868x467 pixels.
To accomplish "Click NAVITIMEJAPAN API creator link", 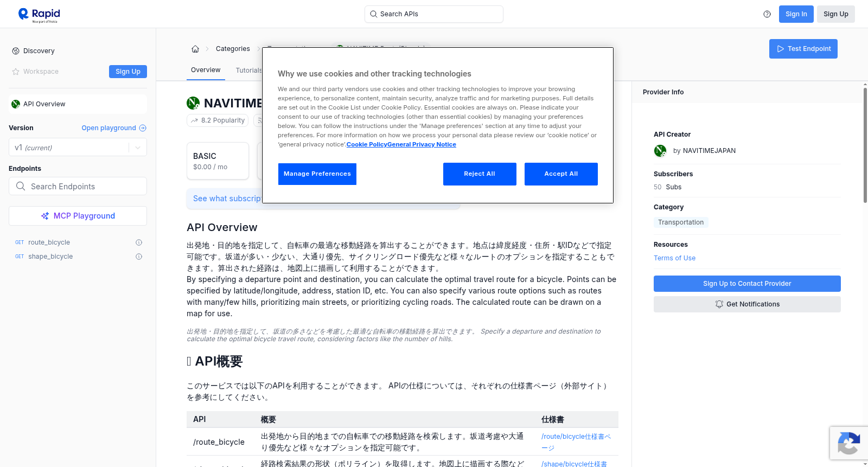I will pyautogui.click(x=709, y=151).
